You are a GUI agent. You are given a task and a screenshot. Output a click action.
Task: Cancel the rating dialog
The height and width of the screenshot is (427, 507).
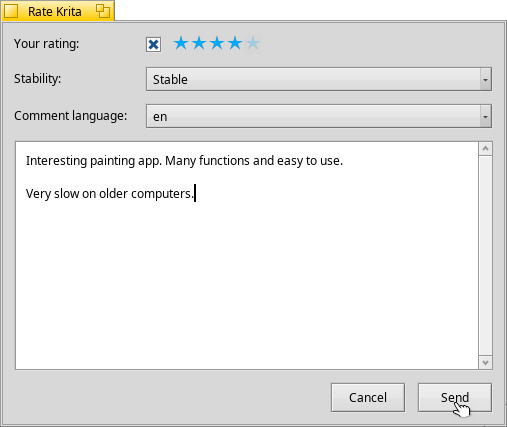[x=368, y=397]
